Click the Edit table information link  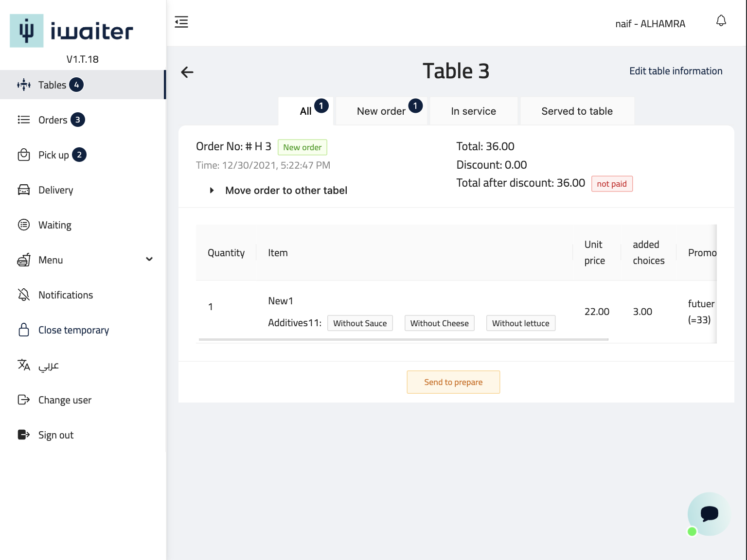click(x=676, y=71)
